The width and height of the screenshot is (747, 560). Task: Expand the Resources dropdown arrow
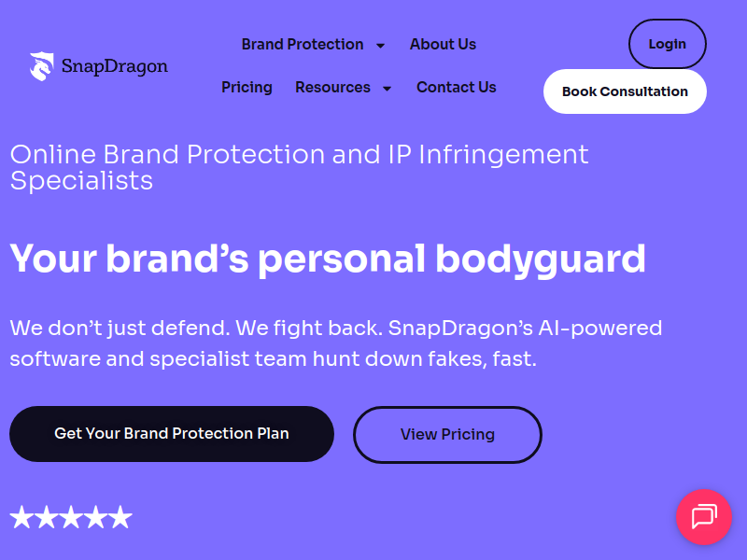pos(387,89)
